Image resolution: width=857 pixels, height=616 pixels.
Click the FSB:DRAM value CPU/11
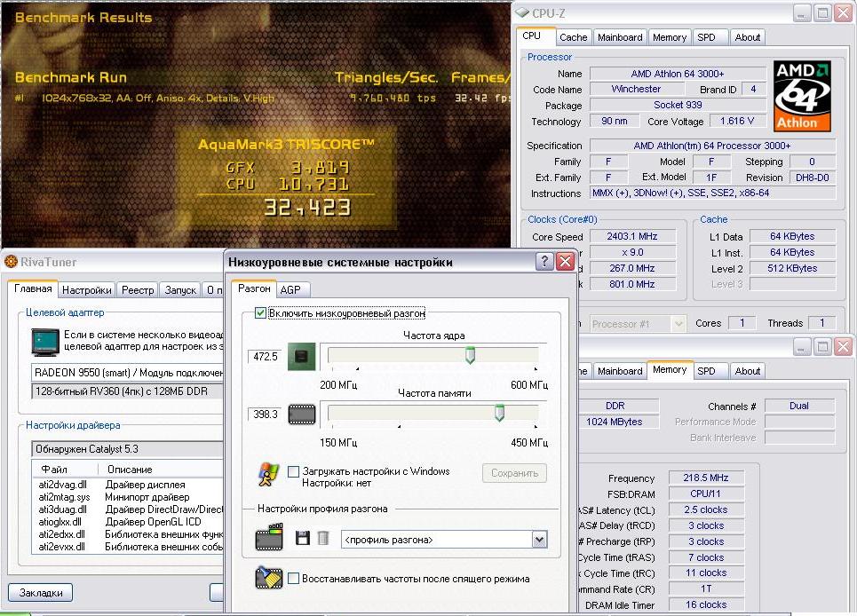click(706, 494)
